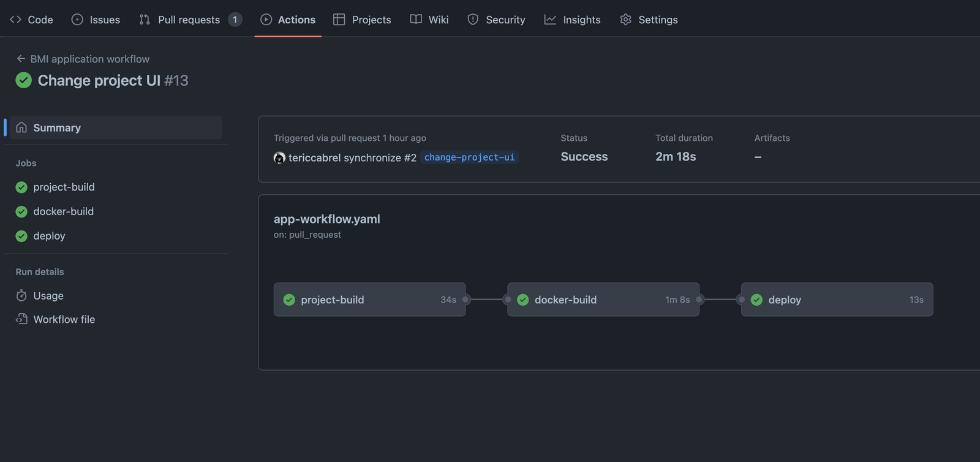This screenshot has width=980, height=462.
Task: Open the Issues tab
Action: [96, 20]
